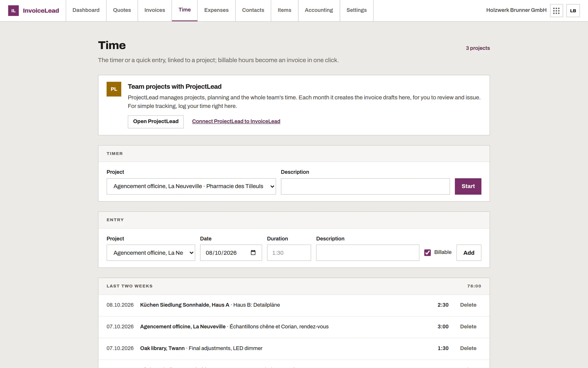Image resolution: width=588 pixels, height=368 pixels.
Task: Switch to the Accounting tab
Action: coord(319,10)
